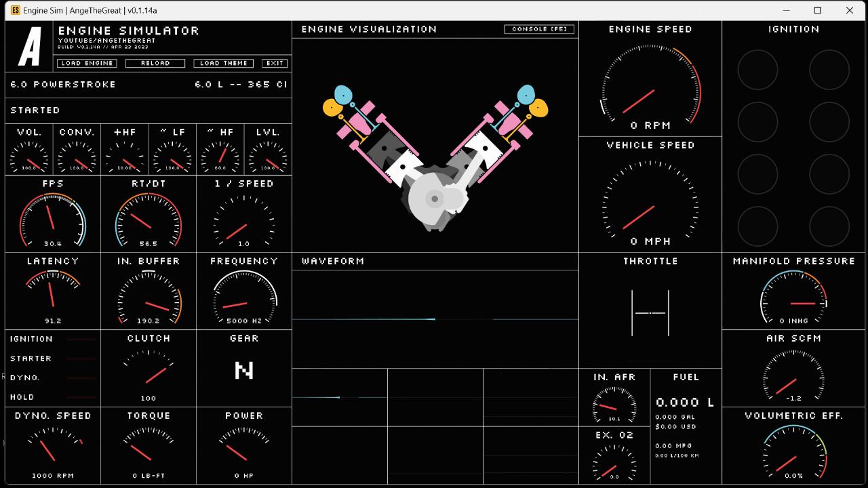Click the Torque gauge
This screenshot has width=868, height=488.
coord(149,447)
